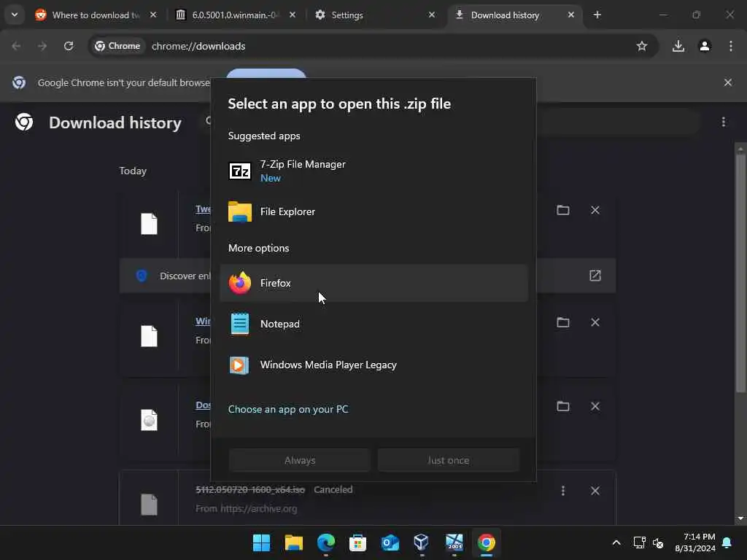Open the network status tray icon

tap(639, 542)
